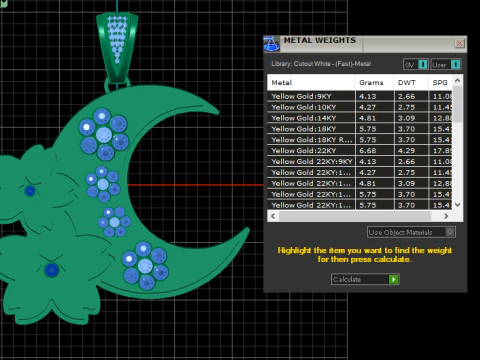Image resolution: width=480 pixels, height=360 pixels.
Task: Click the SPG column header
Action: click(440, 83)
